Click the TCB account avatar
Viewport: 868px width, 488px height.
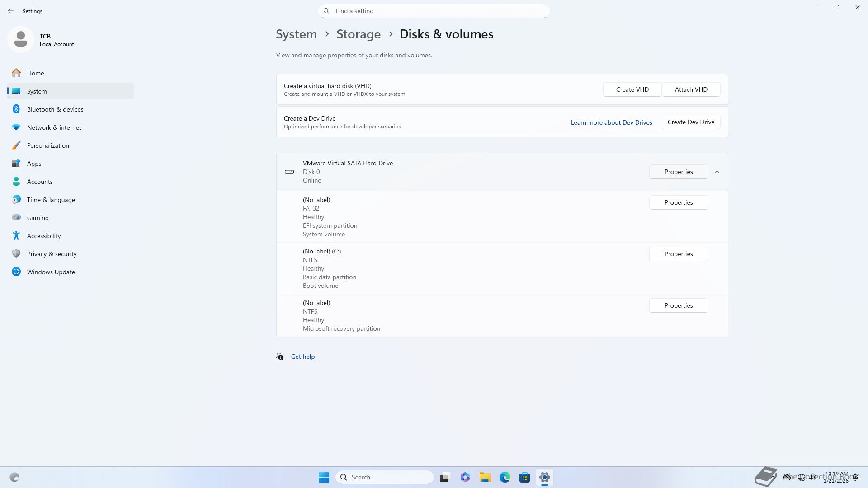tap(21, 40)
